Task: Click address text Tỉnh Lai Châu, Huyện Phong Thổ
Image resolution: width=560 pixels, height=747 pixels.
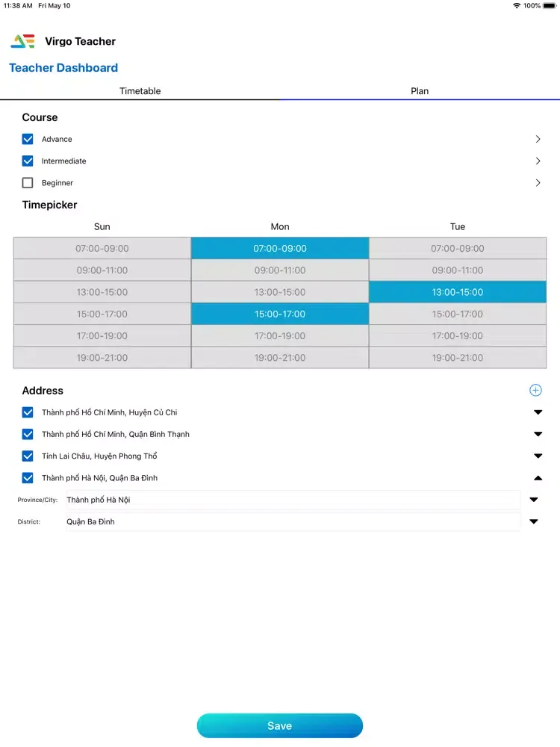Action: pos(99,456)
